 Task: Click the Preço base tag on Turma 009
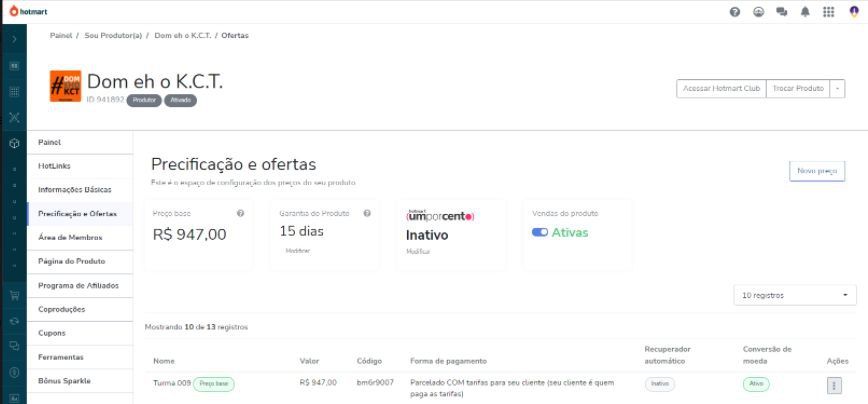tap(214, 384)
